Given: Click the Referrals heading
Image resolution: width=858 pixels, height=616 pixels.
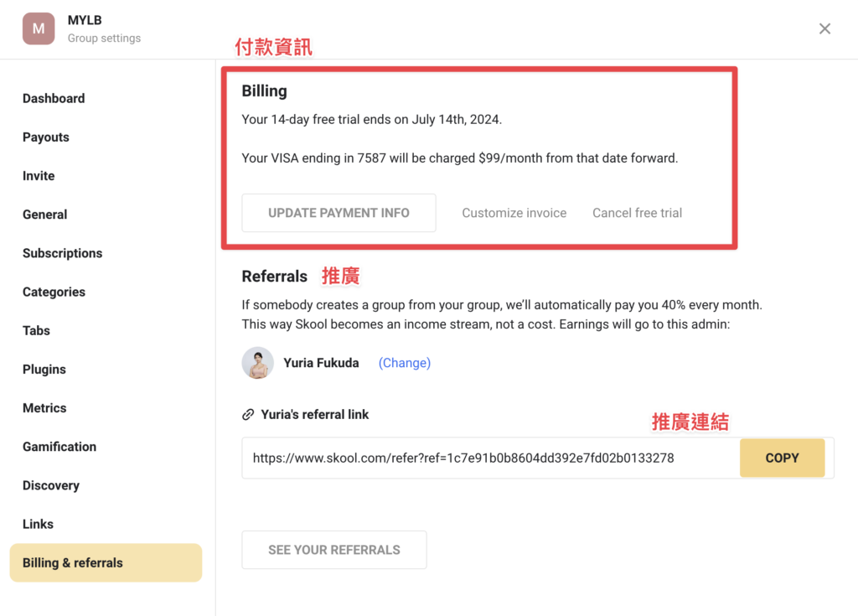Looking at the screenshot, I should click(x=275, y=277).
